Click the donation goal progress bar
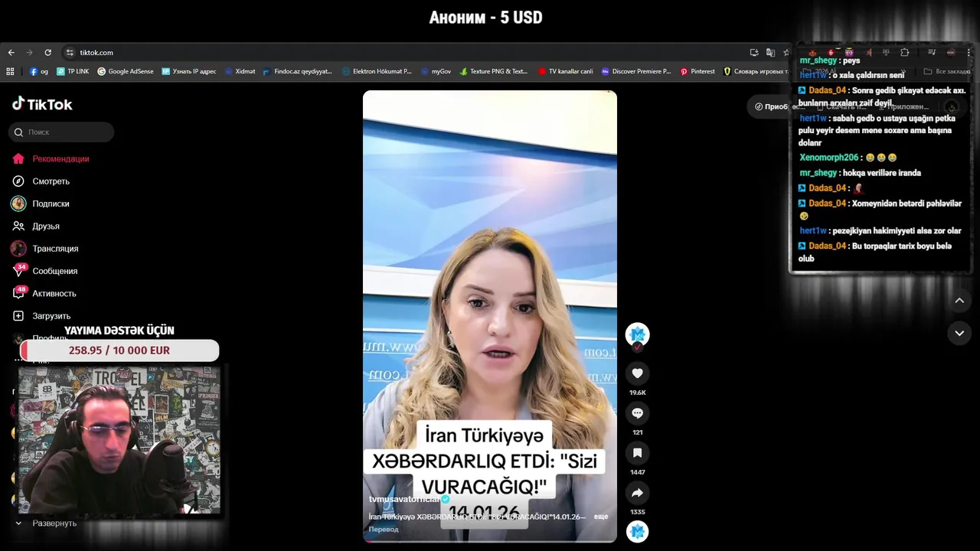This screenshot has width=980, height=551. [119, 350]
